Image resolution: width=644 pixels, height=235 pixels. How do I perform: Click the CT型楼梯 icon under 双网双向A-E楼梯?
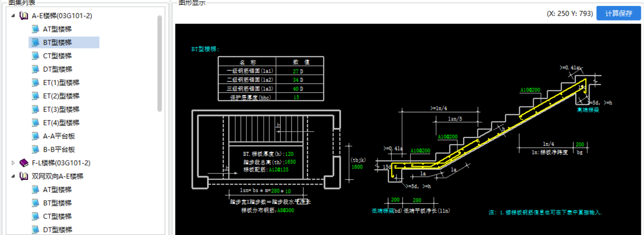[x=36, y=216]
